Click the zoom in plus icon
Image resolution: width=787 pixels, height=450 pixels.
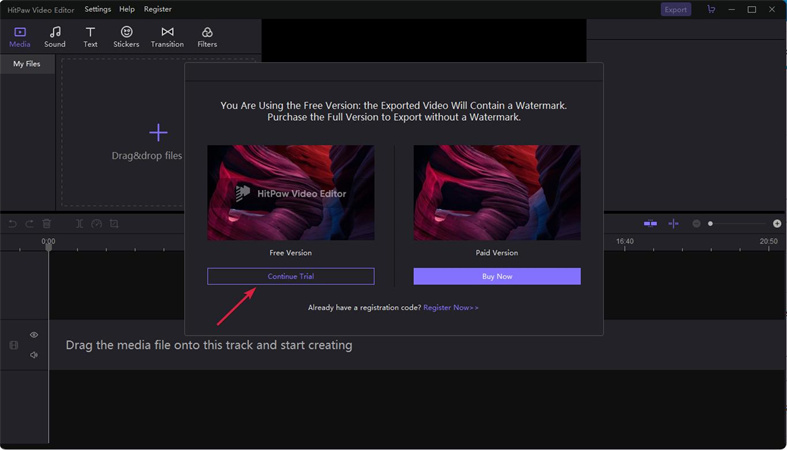(777, 224)
